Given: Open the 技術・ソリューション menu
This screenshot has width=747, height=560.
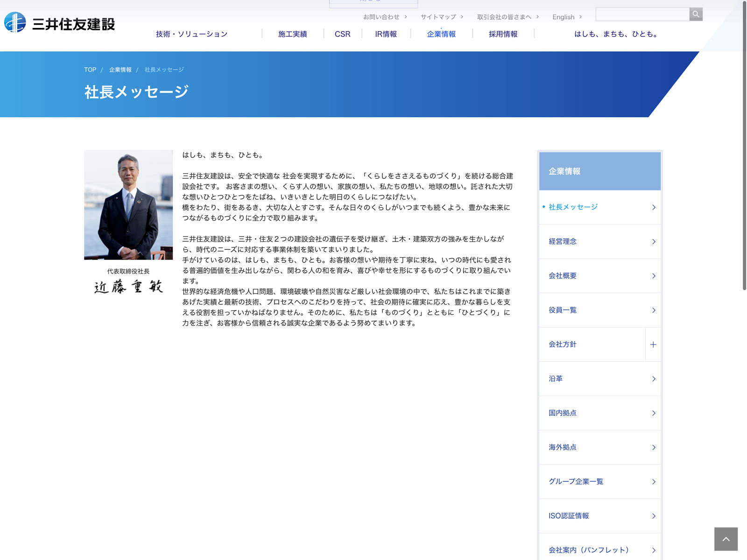Looking at the screenshot, I should [x=192, y=34].
